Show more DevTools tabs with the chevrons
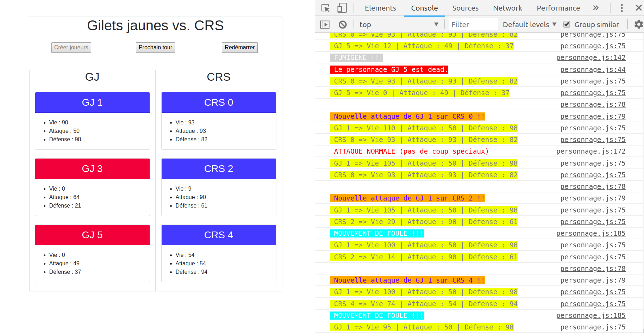This screenshot has height=333, width=644. pos(596,8)
